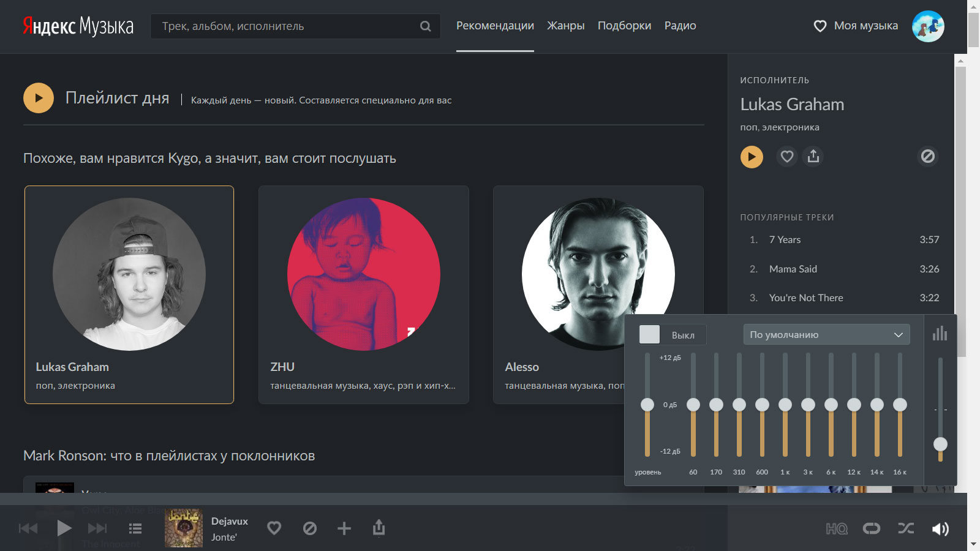This screenshot has width=980, height=551.
Task: Open the Плейлист дня heading
Action: [x=117, y=99]
